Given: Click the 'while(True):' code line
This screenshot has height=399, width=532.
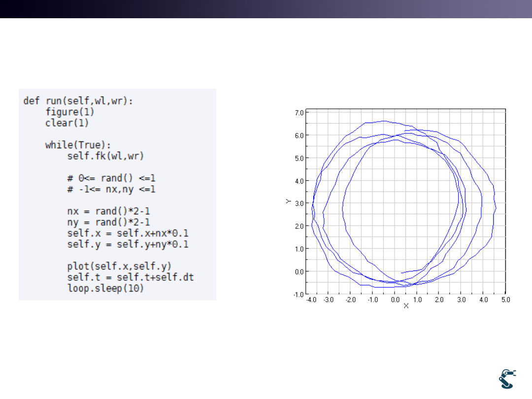Looking at the screenshot, I should 78,145.
